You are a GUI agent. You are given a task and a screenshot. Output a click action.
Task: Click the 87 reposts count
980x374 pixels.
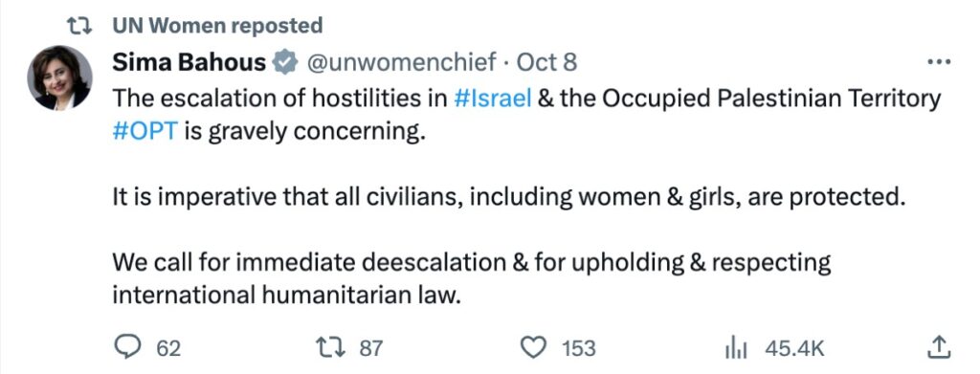[370, 348]
